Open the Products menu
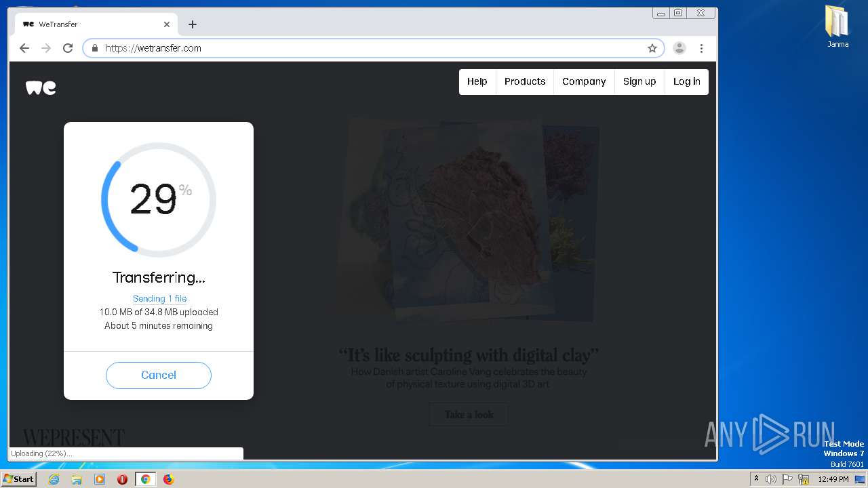Screen dimensions: 868x488 point(525,81)
